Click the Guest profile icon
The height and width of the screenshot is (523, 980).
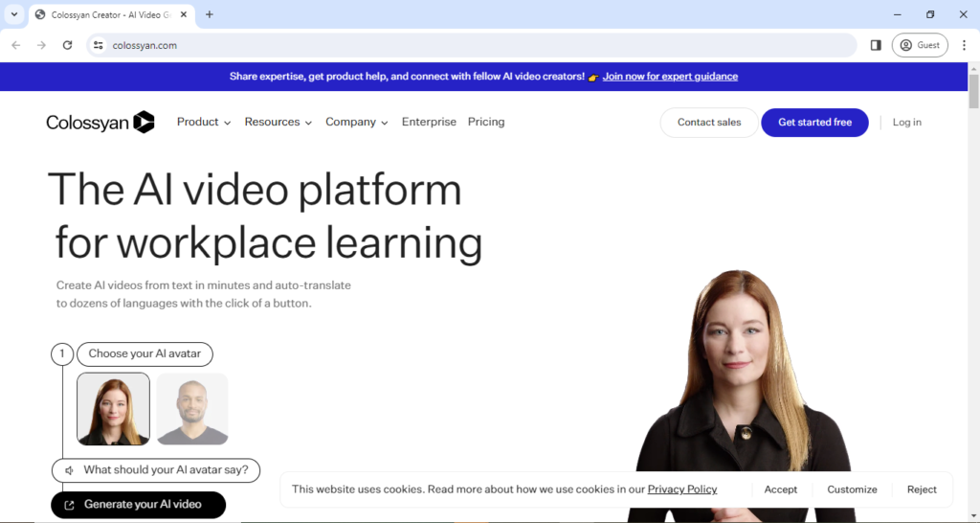(919, 45)
